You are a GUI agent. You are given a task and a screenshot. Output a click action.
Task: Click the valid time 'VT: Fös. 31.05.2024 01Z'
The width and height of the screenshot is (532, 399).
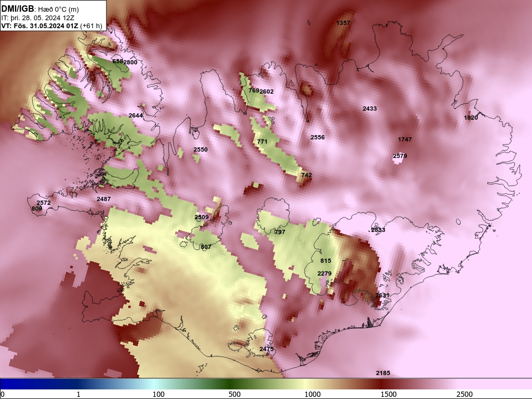[x=40, y=26]
